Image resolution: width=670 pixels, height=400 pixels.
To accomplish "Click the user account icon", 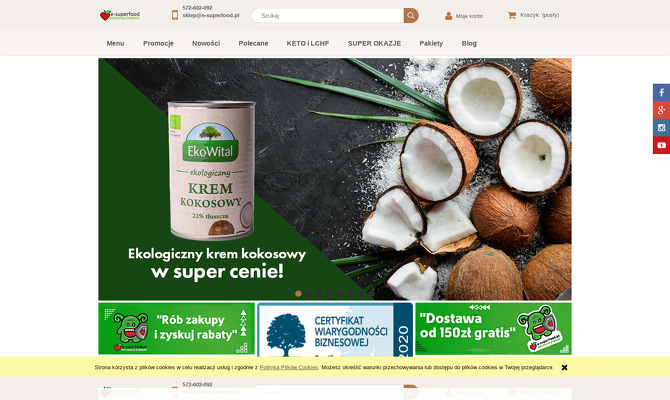I will click(448, 16).
